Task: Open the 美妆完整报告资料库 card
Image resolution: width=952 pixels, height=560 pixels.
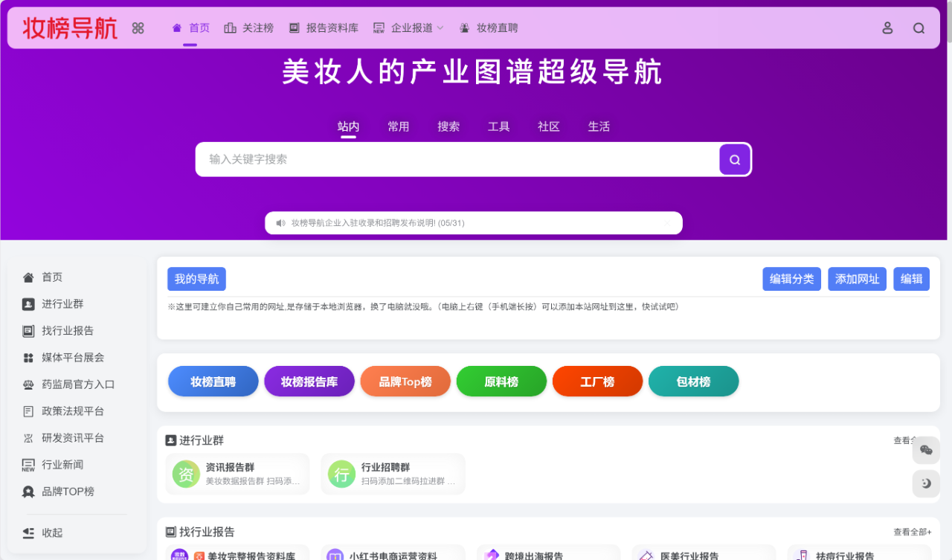Action: pos(237,553)
